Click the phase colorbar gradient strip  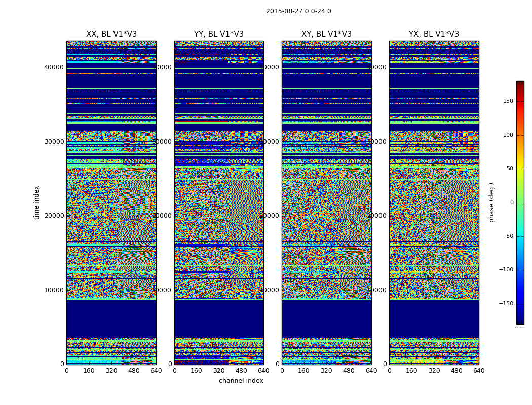[x=520, y=202]
